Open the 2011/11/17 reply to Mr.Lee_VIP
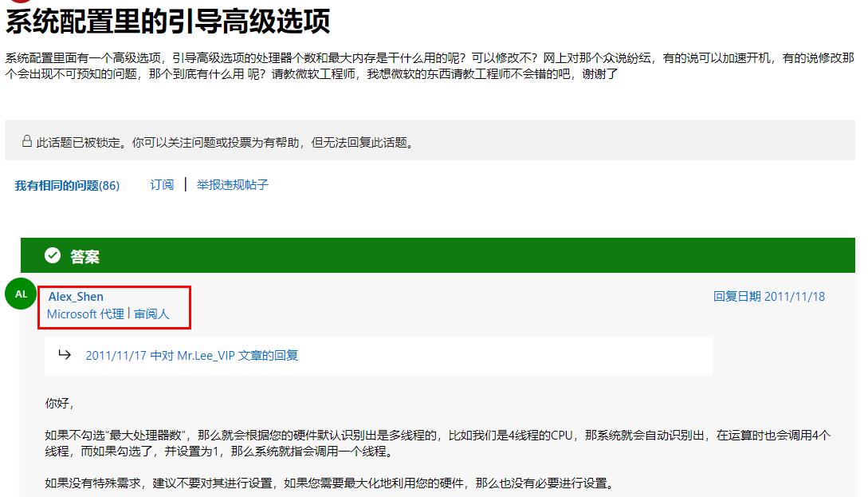 coord(191,355)
